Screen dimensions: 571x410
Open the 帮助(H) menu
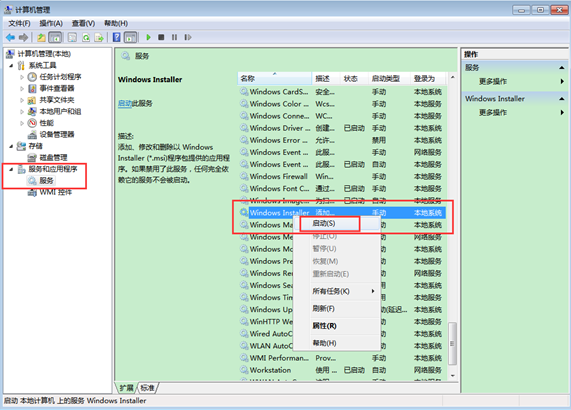116,23
